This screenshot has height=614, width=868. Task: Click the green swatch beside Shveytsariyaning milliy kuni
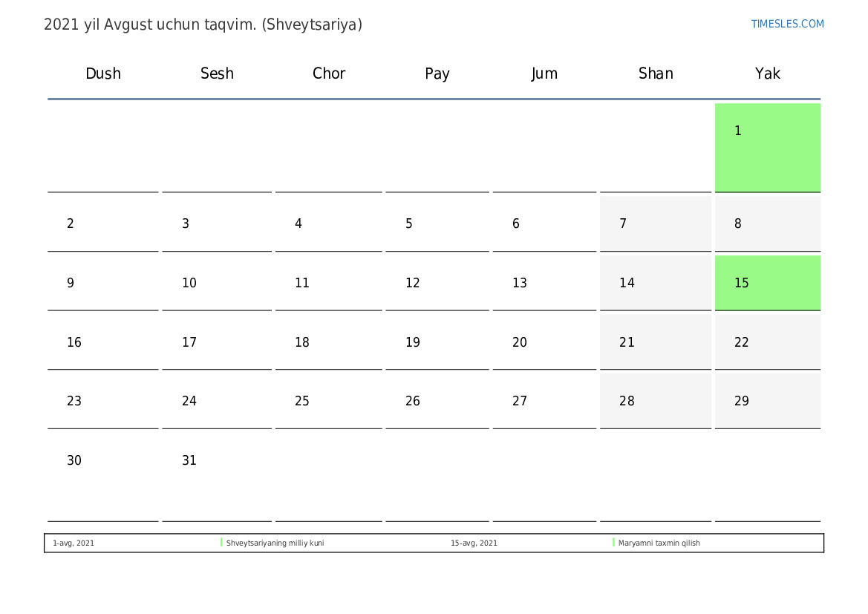pyautogui.click(x=221, y=543)
